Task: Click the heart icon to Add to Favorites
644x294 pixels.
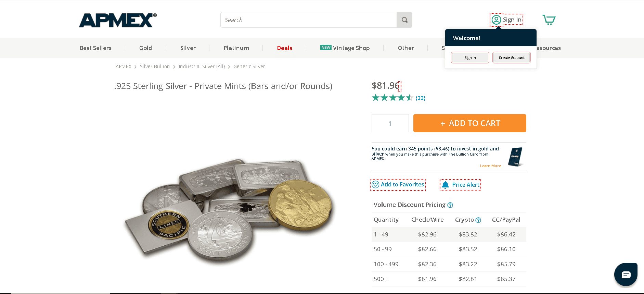Action: coord(375,184)
